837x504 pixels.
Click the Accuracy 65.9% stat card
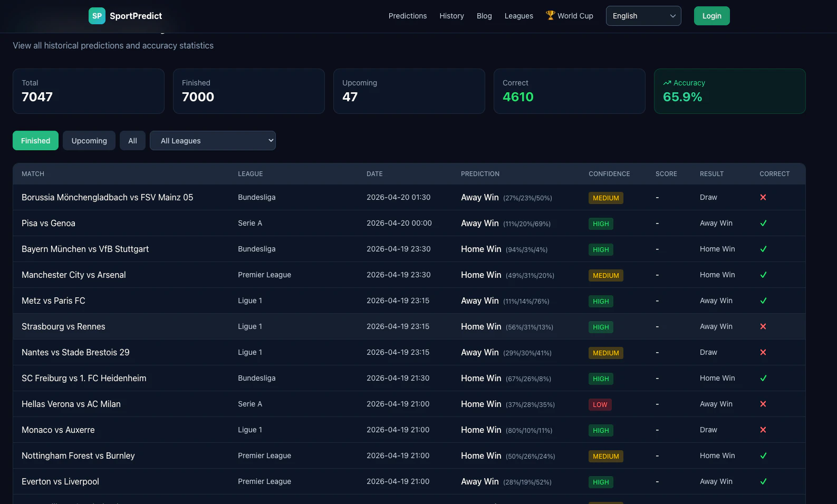(x=730, y=91)
